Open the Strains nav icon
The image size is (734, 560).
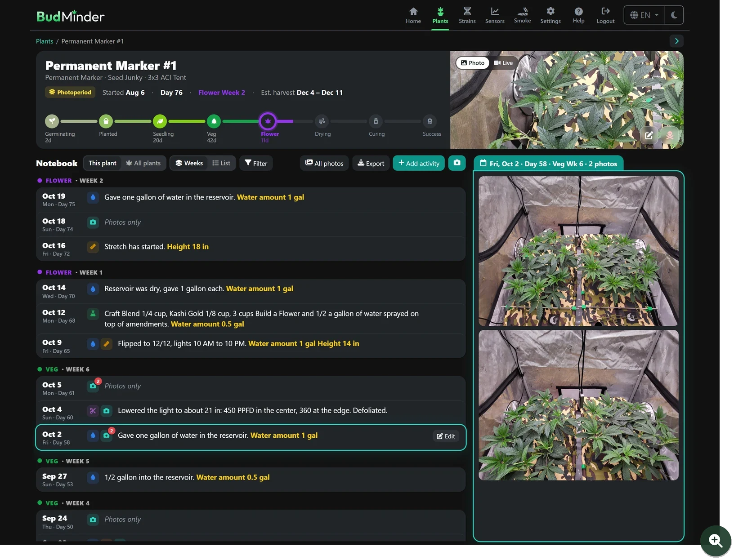coord(467,15)
